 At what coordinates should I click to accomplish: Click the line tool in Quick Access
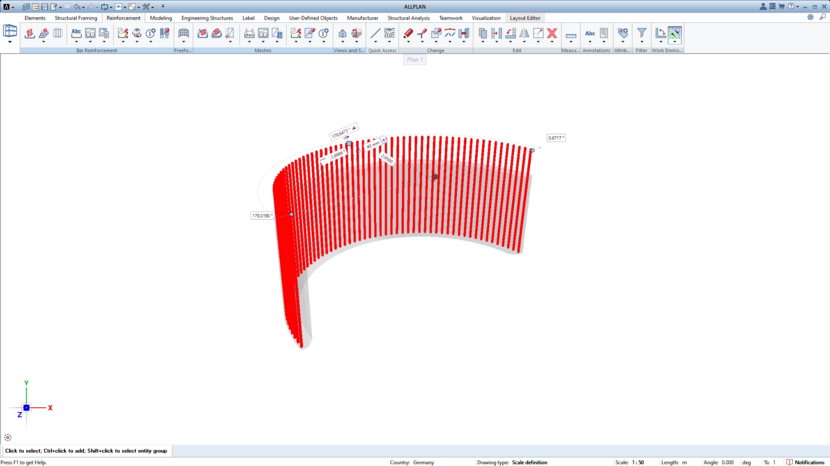[x=375, y=33]
